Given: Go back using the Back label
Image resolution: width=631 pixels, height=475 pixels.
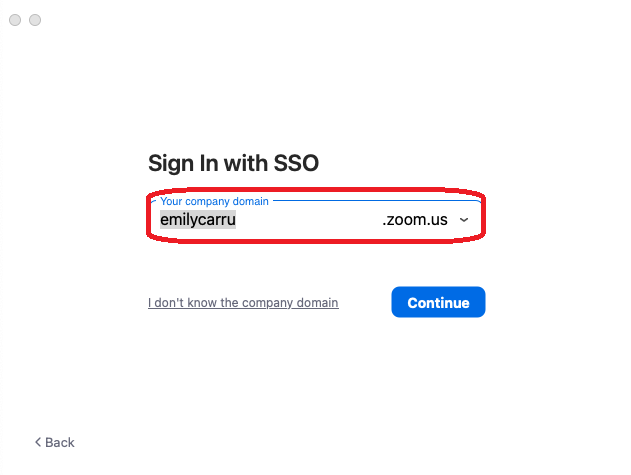Looking at the screenshot, I should [60, 442].
